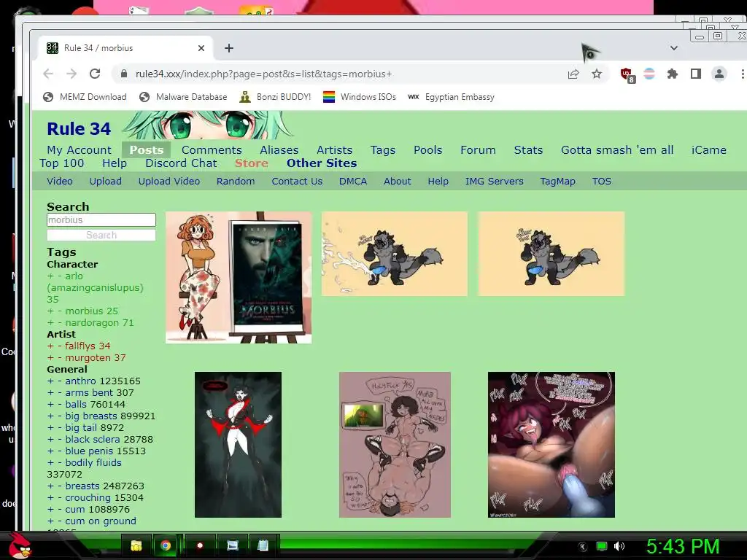Open the share this page icon

click(573, 74)
